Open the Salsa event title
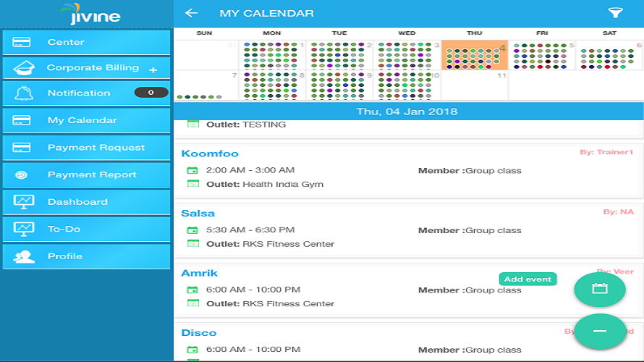 pos(198,214)
